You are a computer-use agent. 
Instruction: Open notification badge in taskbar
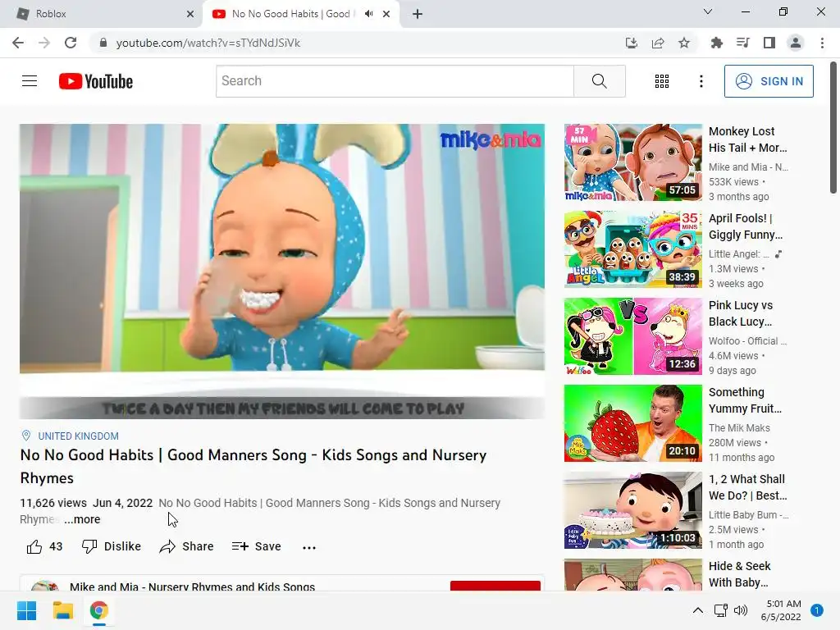pyautogui.click(x=817, y=610)
